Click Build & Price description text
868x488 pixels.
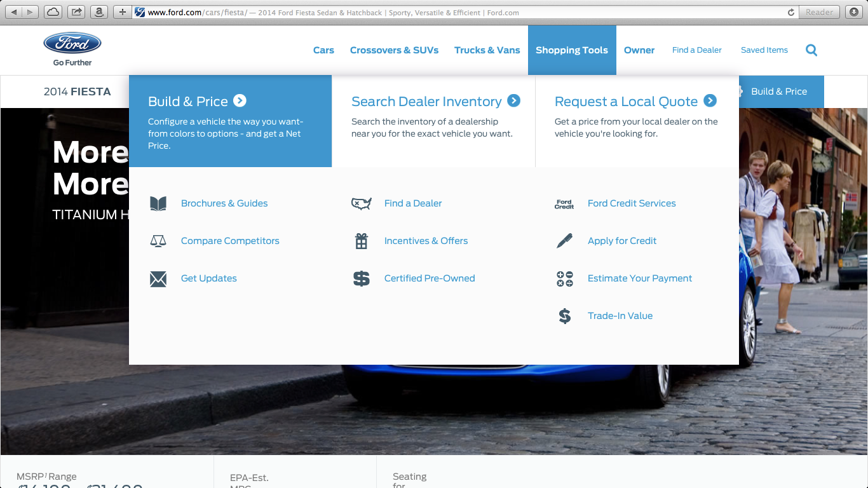226,133
